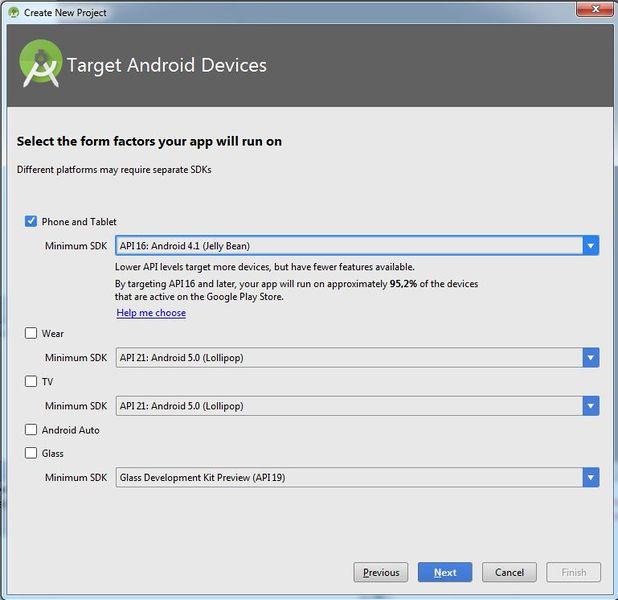This screenshot has width=618, height=600.
Task: Click the Glass Development Kit Preview (API 19) combo box
Action: point(357,477)
